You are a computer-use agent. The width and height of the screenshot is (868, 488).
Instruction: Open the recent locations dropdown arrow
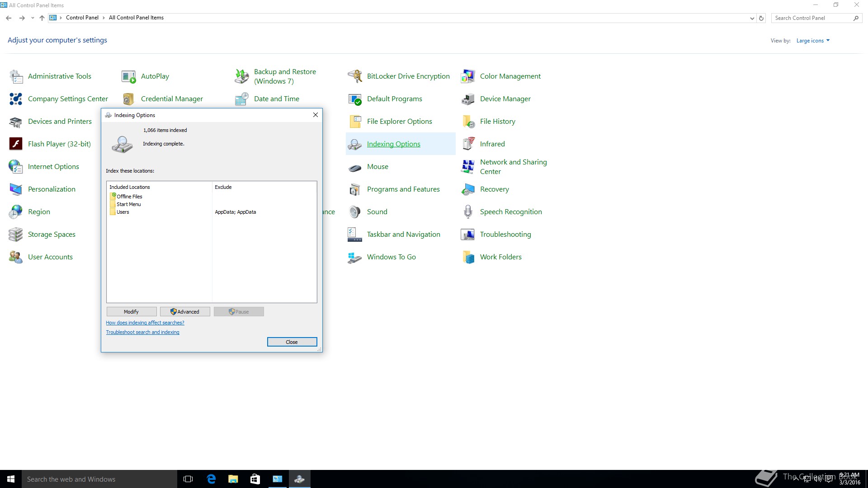click(x=33, y=18)
